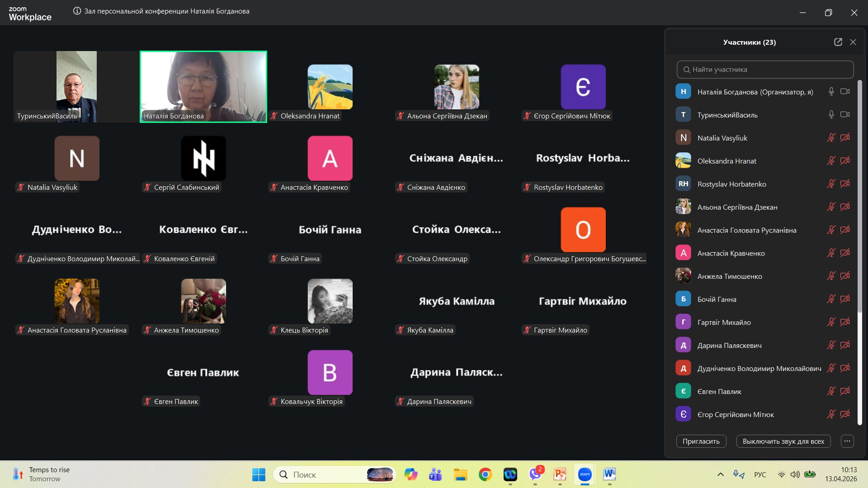Click muted mic icon for Natalia Vasyliuk
The height and width of the screenshot is (488, 868).
tap(831, 138)
